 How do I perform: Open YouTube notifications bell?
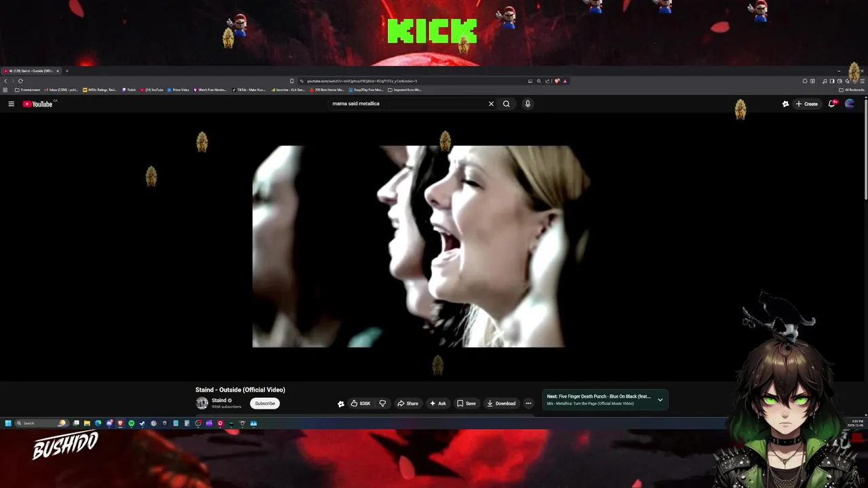[x=832, y=104]
